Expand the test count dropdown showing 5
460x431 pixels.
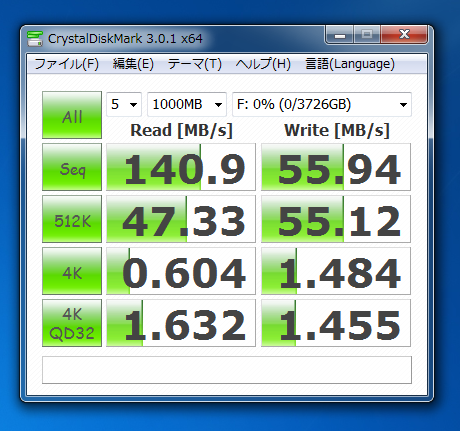pos(124,104)
